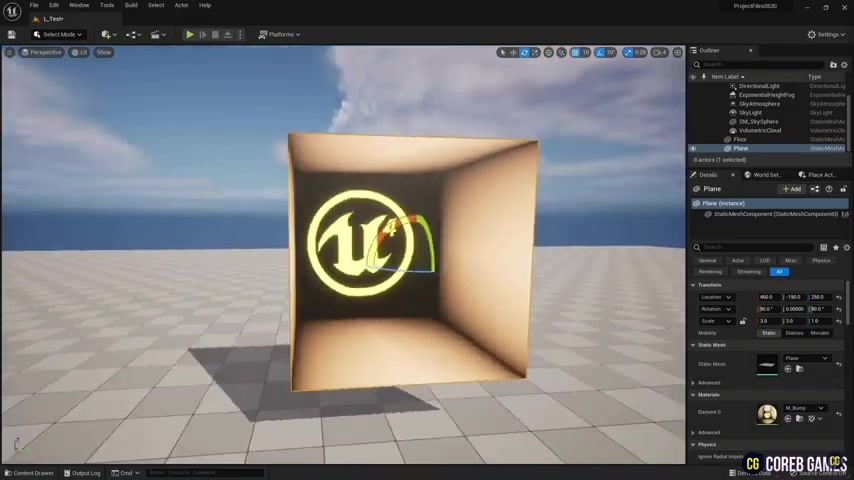
Task: Open the Perspective view mode menu
Action: click(41, 52)
